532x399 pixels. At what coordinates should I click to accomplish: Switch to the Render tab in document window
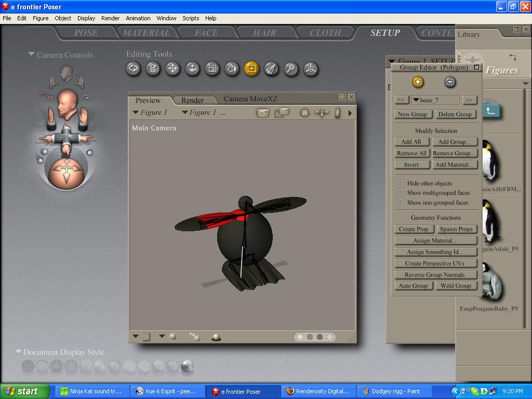click(x=192, y=100)
